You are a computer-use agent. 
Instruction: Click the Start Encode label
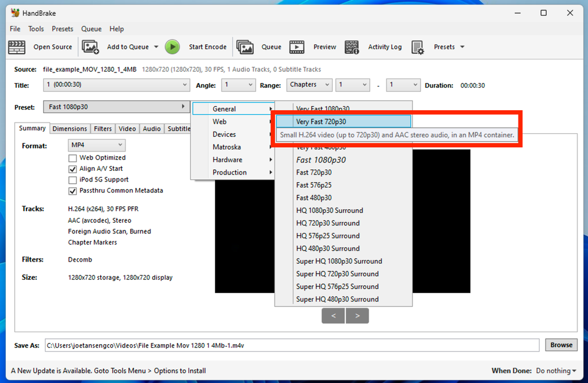[207, 47]
